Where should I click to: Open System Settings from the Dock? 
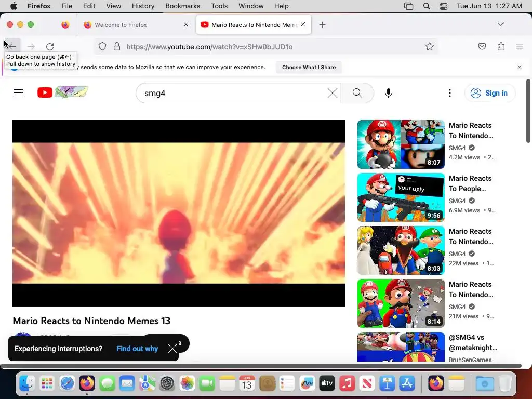click(167, 384)
